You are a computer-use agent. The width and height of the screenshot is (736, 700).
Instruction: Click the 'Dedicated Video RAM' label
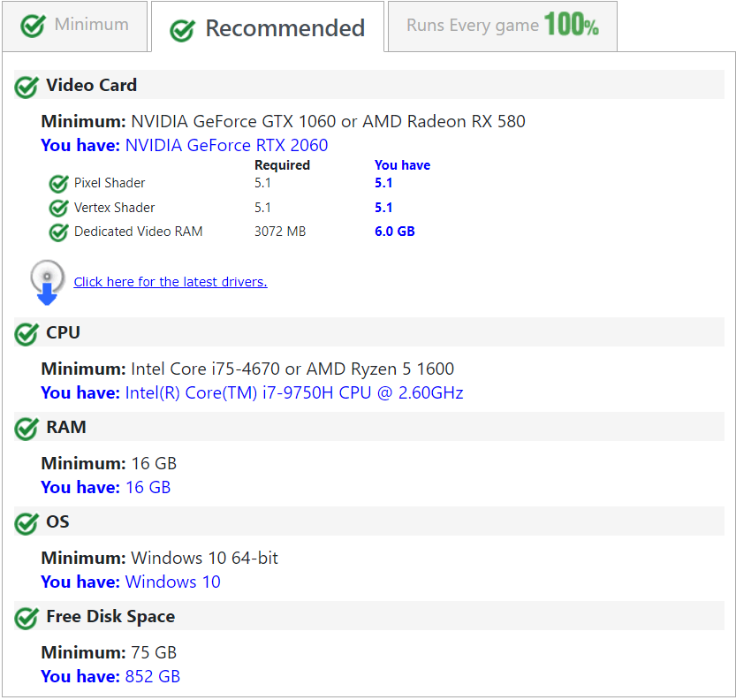pos(139,232)
